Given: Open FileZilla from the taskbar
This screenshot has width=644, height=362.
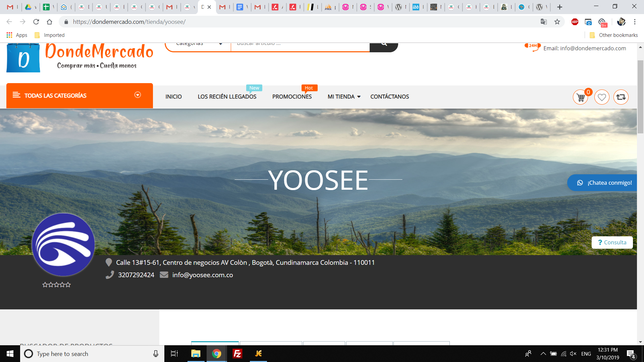Looking at the screenshot, I should click(x=237, y=354).
